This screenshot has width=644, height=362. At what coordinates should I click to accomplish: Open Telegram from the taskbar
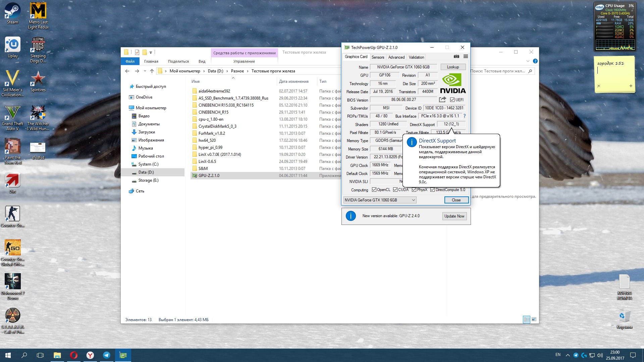[x=107, y=355]
